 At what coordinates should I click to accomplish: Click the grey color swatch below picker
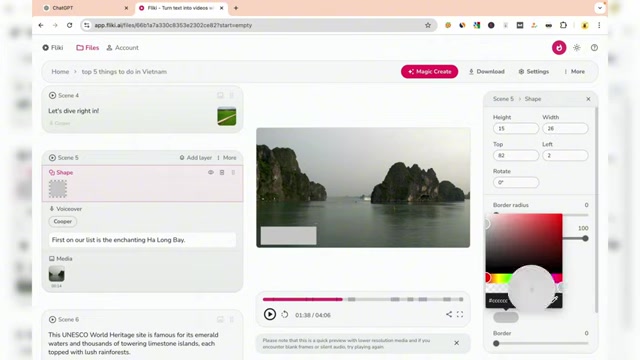click(x=506, y=317)
